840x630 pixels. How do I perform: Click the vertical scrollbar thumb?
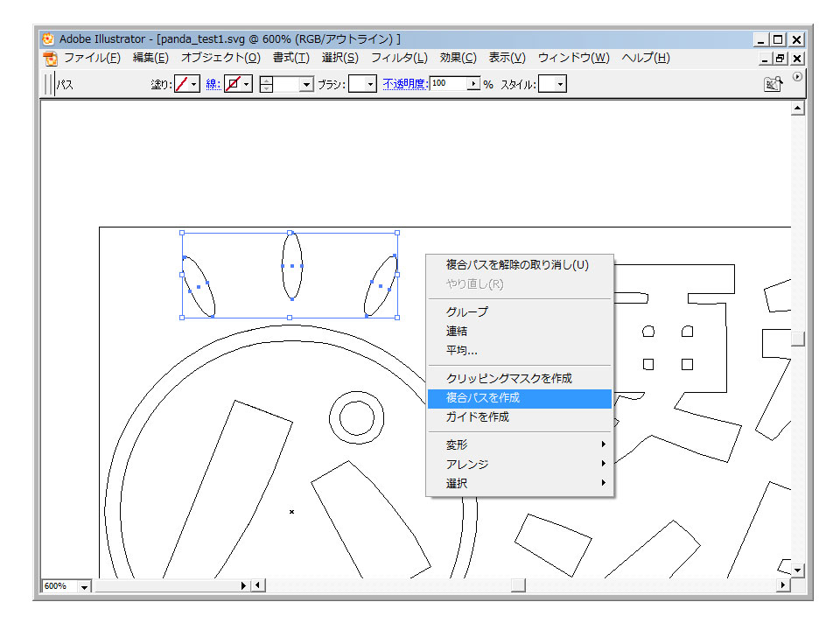pyautogui.click(x=798, y=339)
